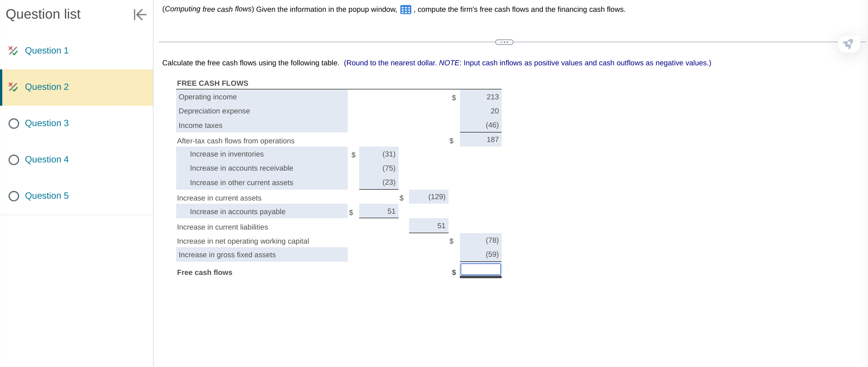The image size is (868, 367).
Task: Click the 51 accounts payable value cell
Action: [x=378, y=210]
